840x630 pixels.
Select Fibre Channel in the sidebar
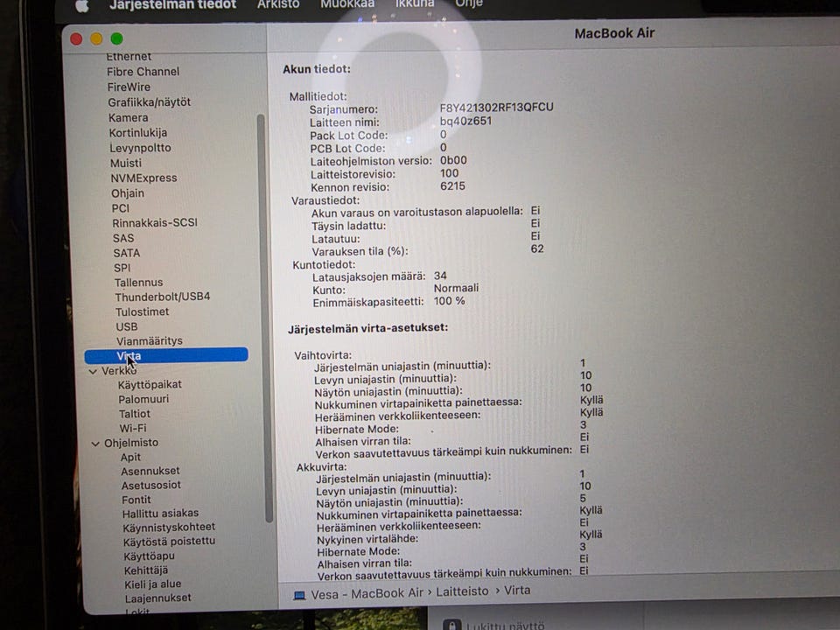(143, 72)
